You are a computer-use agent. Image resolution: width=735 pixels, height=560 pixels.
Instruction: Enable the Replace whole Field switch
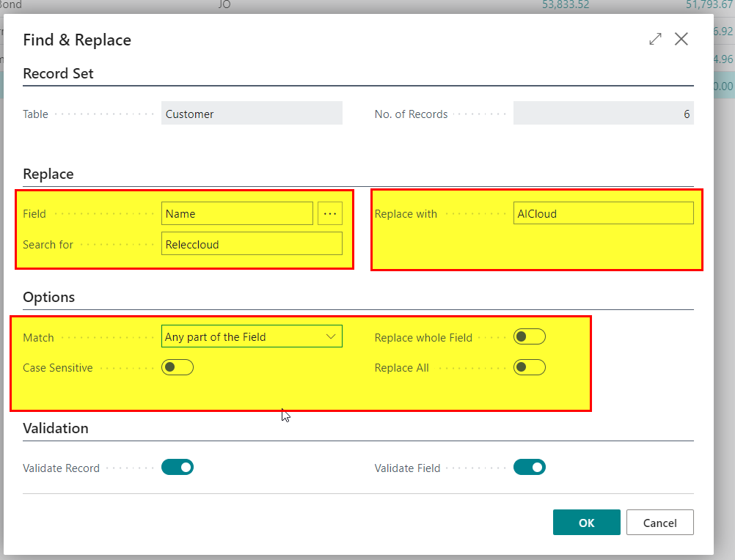[529, 336]
